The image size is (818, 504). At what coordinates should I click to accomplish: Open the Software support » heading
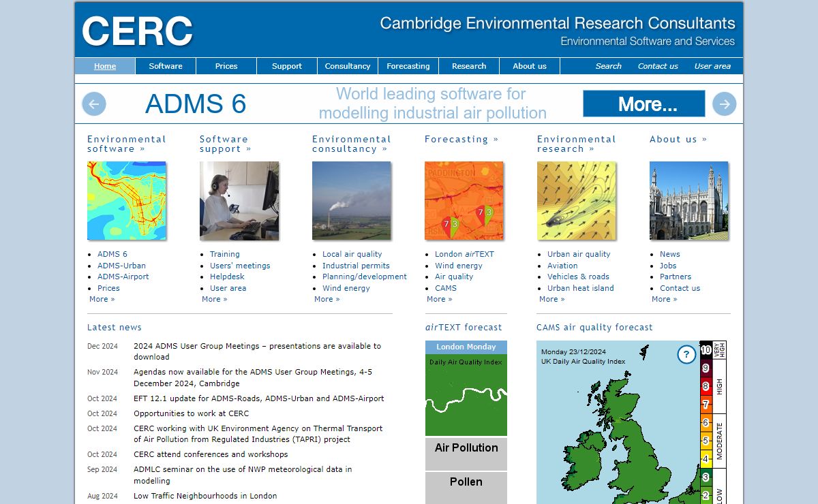point(226,144)
